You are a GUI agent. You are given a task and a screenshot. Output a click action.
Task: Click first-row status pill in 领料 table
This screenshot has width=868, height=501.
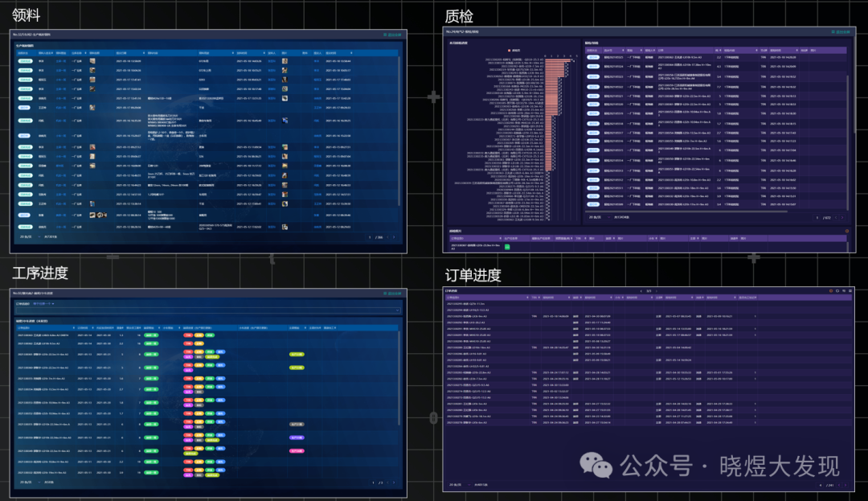click(x=25, y=61)
